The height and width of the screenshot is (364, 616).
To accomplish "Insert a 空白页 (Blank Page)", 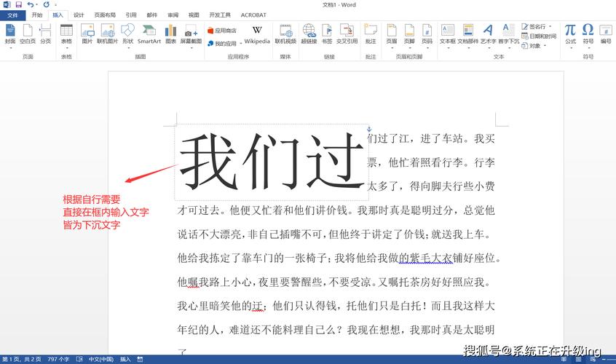I will coord(28,33).
